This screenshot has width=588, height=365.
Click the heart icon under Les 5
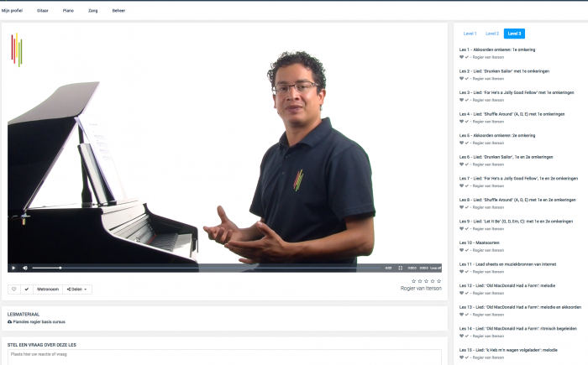461,142
